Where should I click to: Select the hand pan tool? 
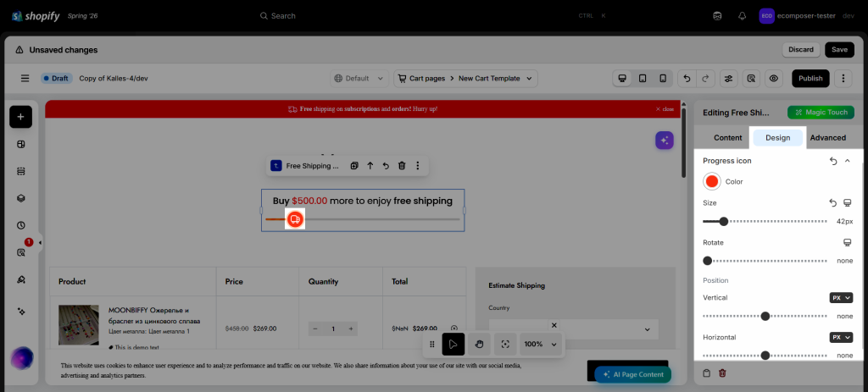(x=480, y=345)
